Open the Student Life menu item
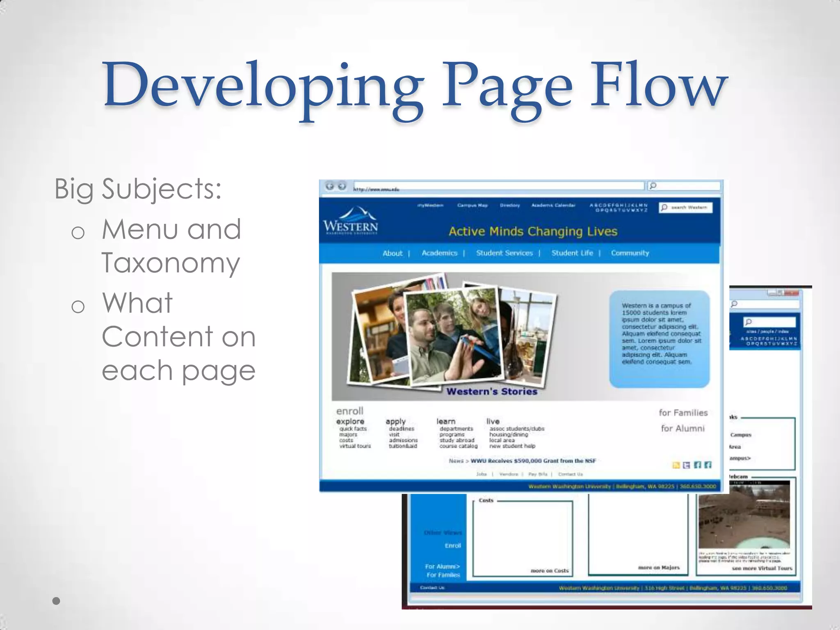 572,253
